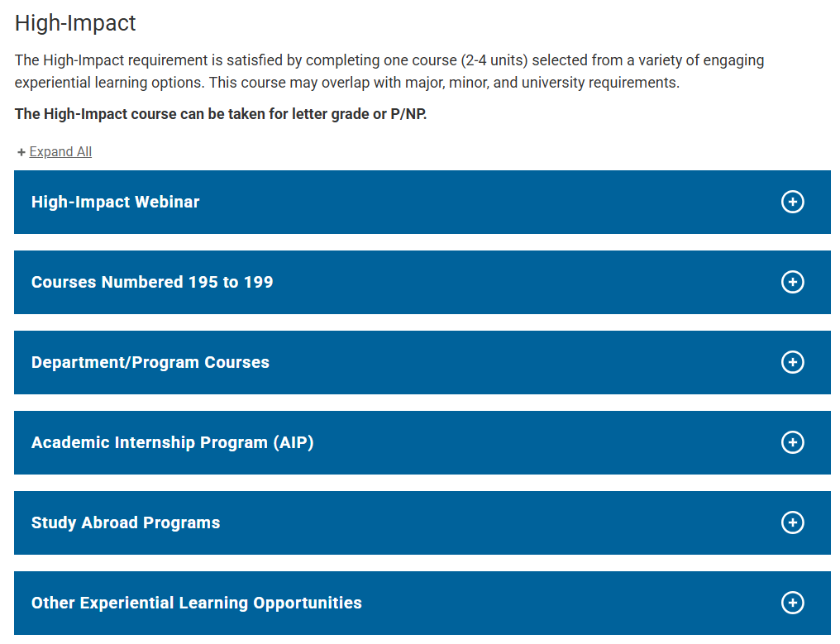Viewport: 840px width, 644px height.
Task: Open the Academic Internship Program (AIP) title
Action: point(173,442)
